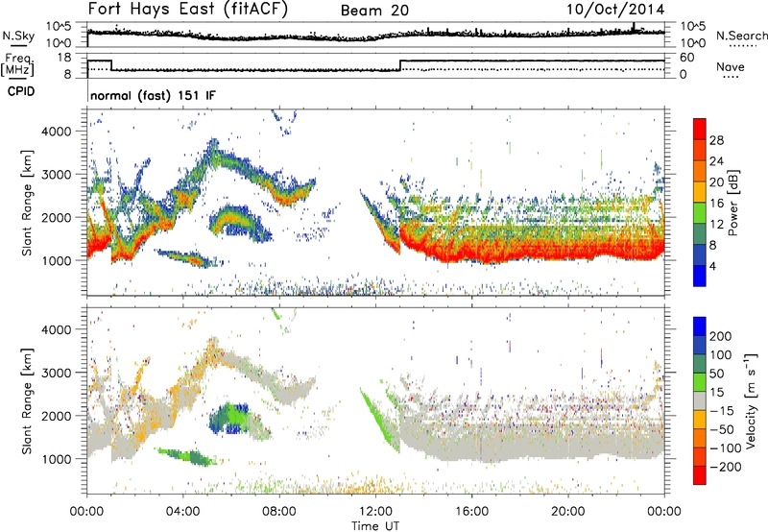768x532 pixels.
Task: Click the 'Freq. [MHz]' axis label
Action: pyautogui.click(x=17, y=65)
